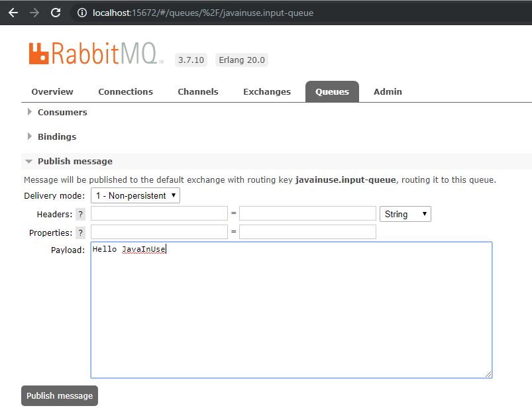Click the RabbitMQ logo

click(95, 53)
